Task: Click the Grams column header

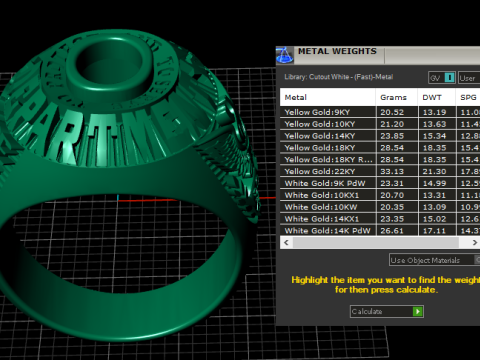Action: click(397, 97)
